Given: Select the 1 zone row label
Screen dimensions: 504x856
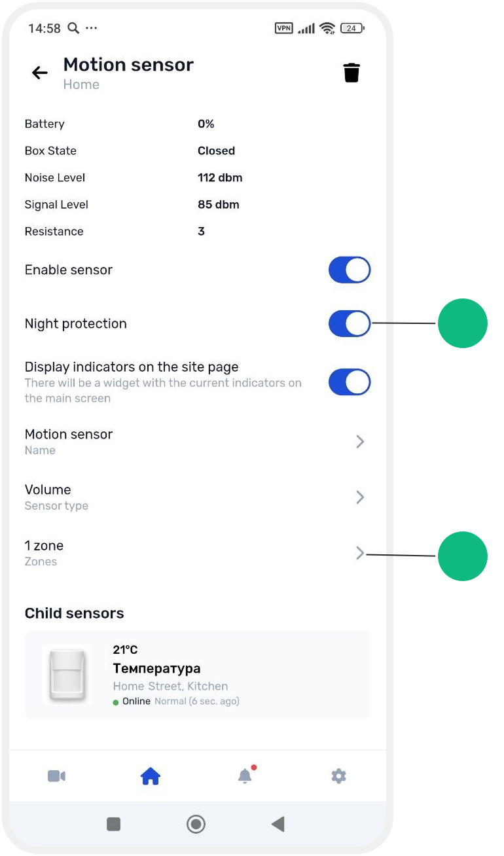Looking at the screenshot, I should click(44, 546).
